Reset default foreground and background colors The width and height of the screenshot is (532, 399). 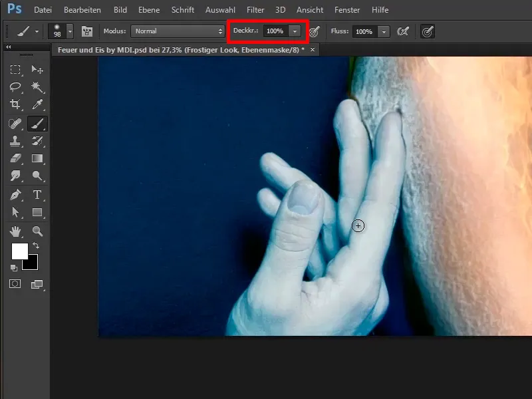pyautogui.click(x=13, y=268)
